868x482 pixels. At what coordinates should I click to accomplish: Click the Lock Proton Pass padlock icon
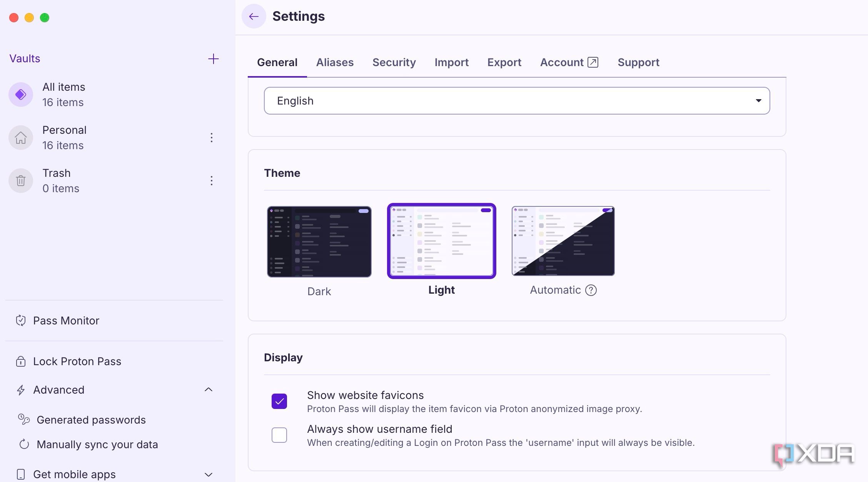point(21,361)
